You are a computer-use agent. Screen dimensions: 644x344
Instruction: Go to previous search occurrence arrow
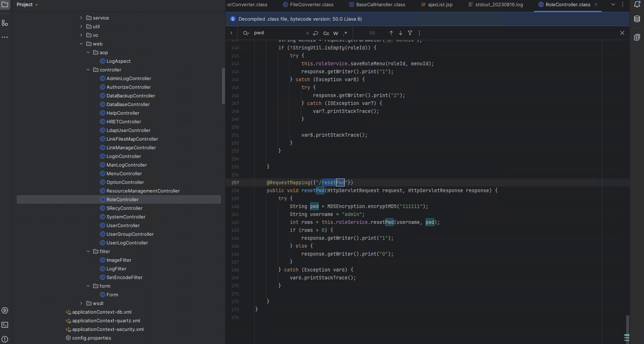click(x=391, y=33)
